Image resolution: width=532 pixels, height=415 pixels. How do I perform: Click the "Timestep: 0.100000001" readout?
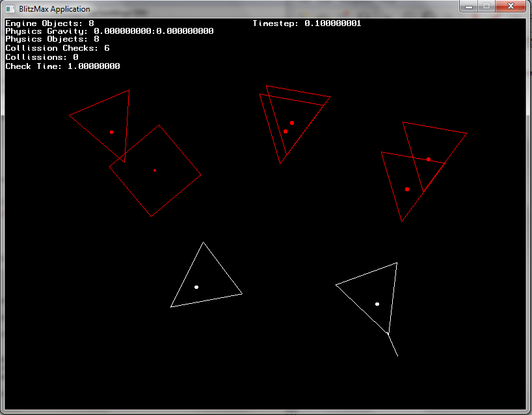coord(306,23)
